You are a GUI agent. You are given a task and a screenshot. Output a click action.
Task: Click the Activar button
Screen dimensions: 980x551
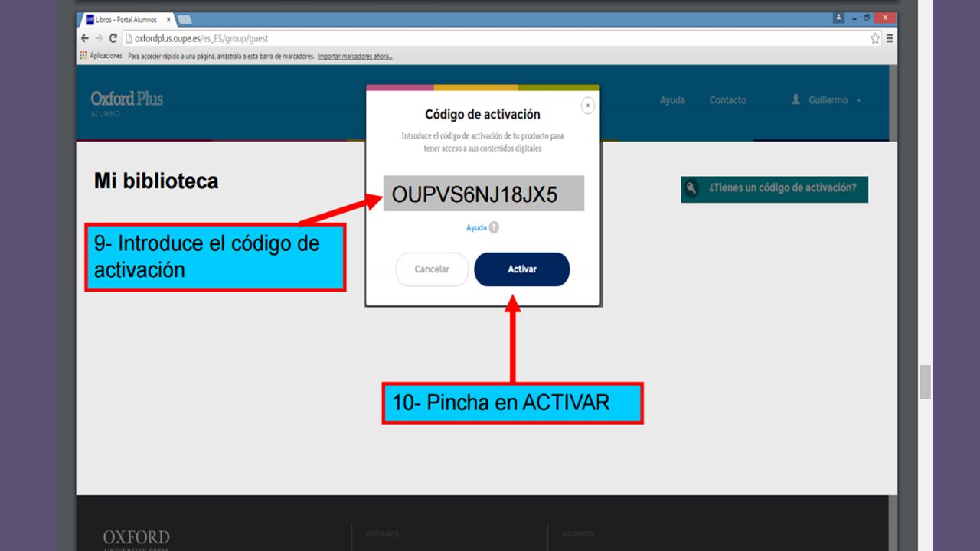pos(521,269)
